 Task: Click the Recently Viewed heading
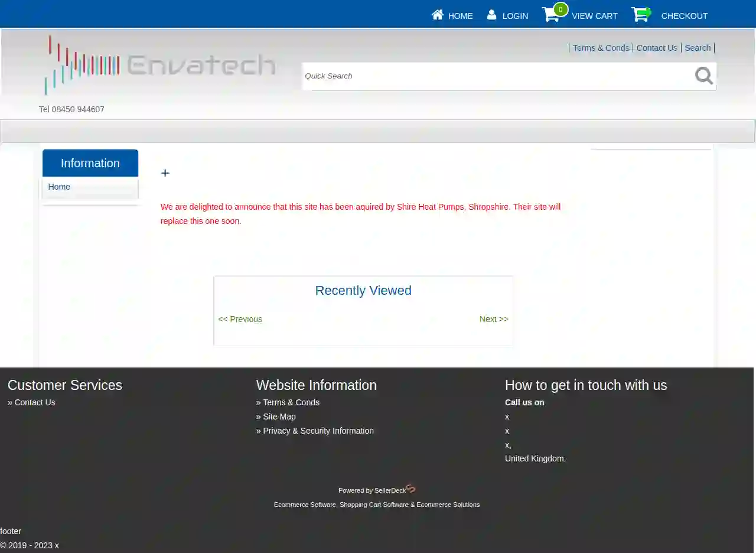pos(363,291)
